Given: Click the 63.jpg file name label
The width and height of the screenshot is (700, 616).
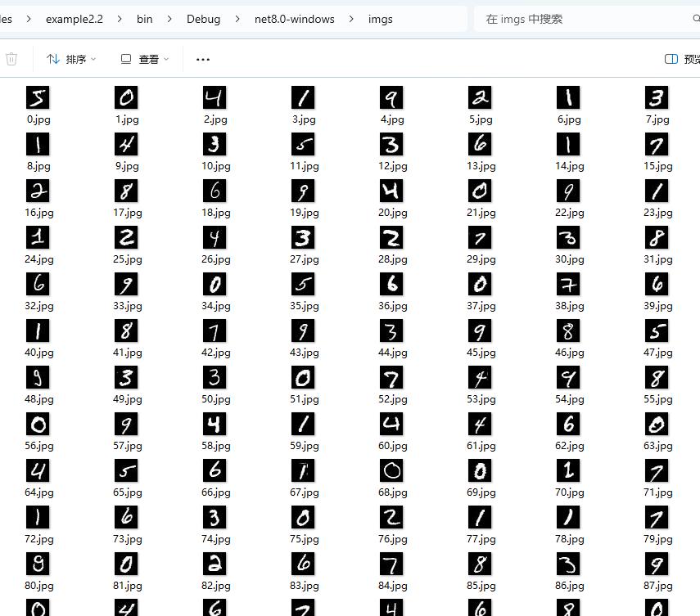Looking at the screenshot, I should tap(658, 446).
